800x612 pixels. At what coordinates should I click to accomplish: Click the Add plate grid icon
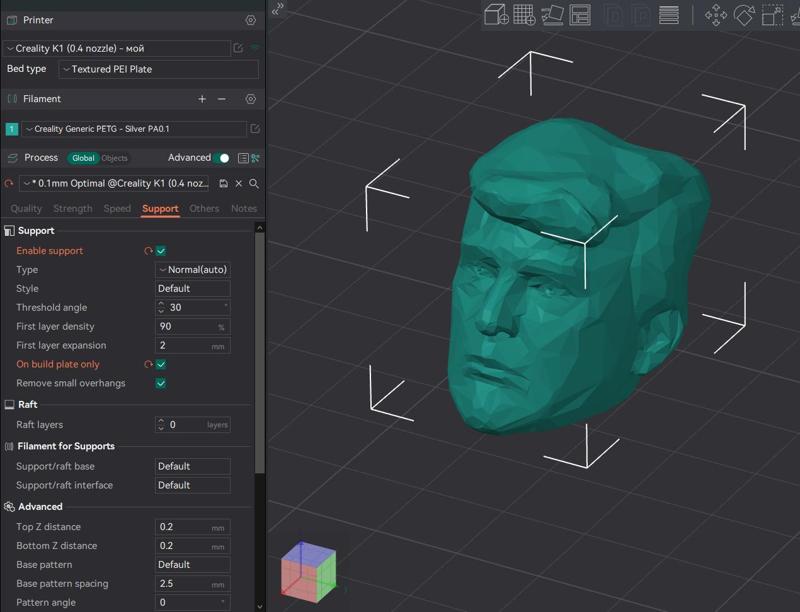[x=524, y=15]
